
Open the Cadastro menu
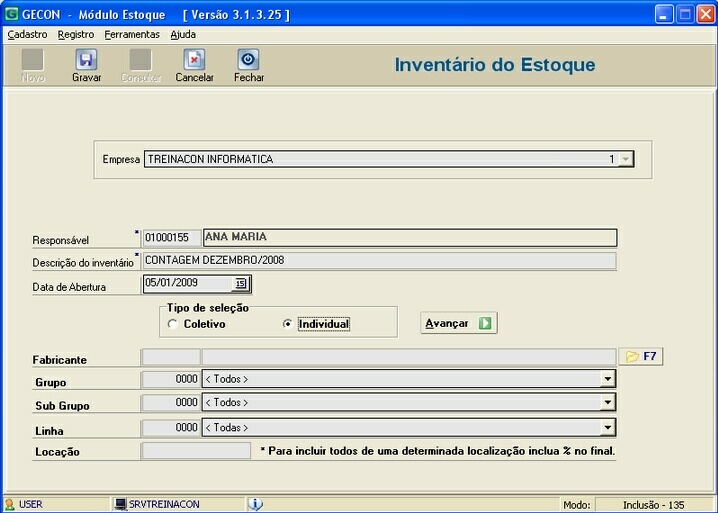click(27, 35)
